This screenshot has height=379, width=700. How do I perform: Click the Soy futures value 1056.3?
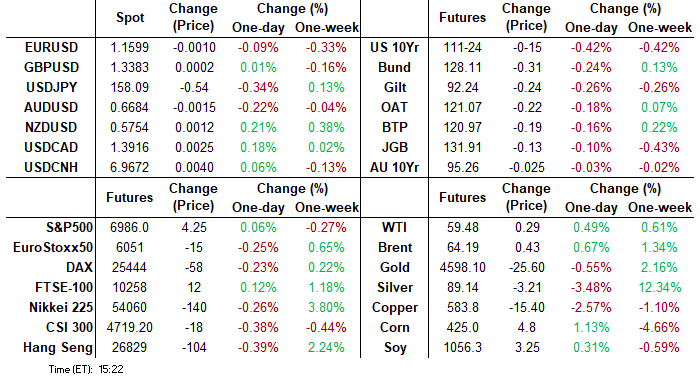point(462,348)
